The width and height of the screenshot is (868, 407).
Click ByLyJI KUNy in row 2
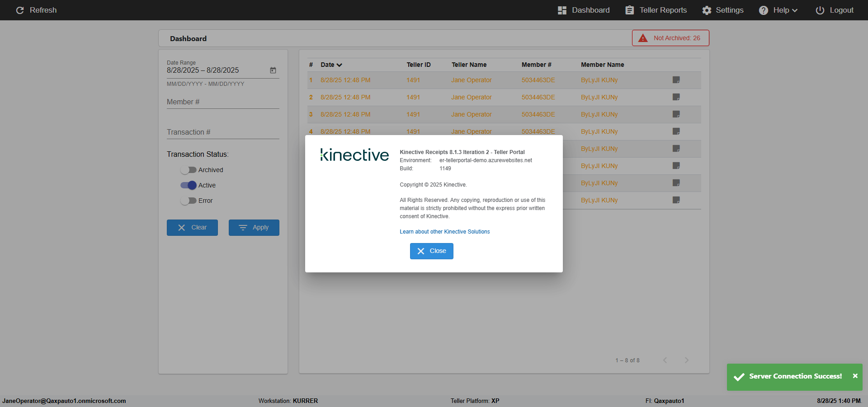(599, 97)
